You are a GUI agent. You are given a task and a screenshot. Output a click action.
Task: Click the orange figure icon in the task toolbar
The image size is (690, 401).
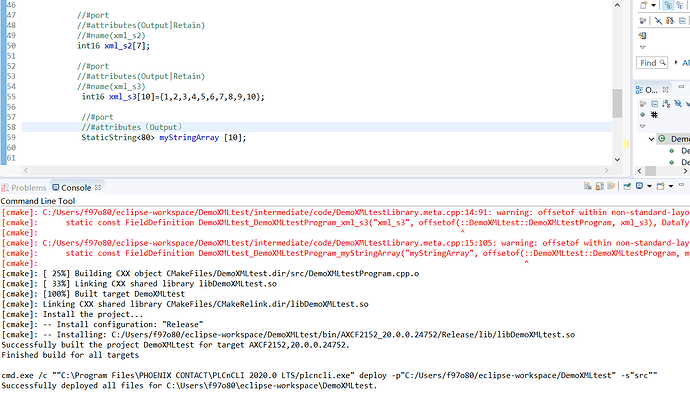[670, 21]
